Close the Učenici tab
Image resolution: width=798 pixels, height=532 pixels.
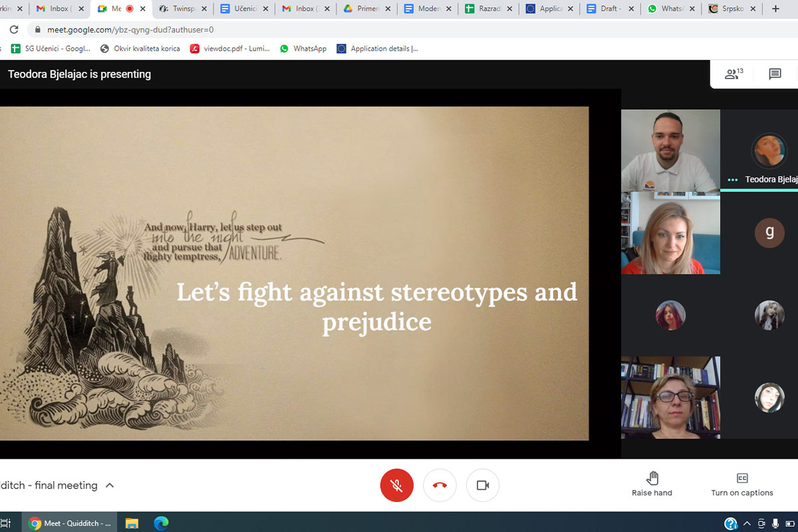(265, 9)
